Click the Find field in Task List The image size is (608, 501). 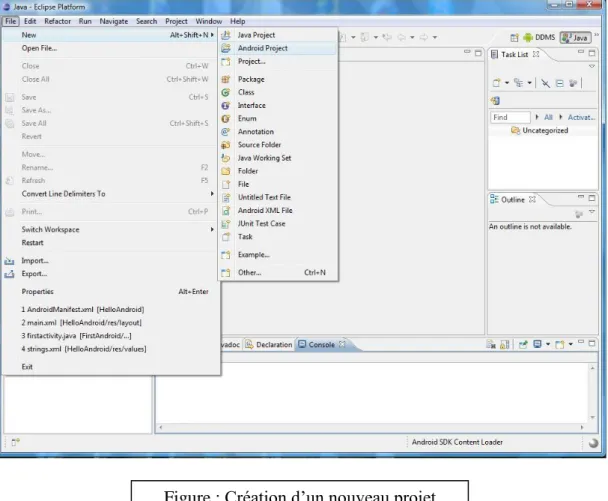pos(510,117)
